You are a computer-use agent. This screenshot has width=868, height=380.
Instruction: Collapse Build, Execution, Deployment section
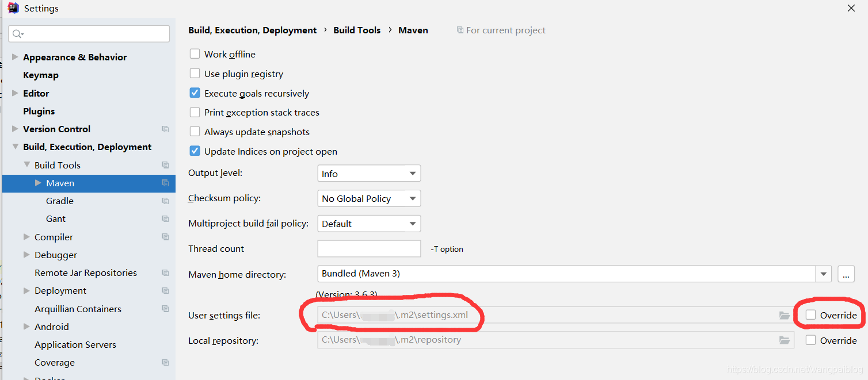point(15,147)
